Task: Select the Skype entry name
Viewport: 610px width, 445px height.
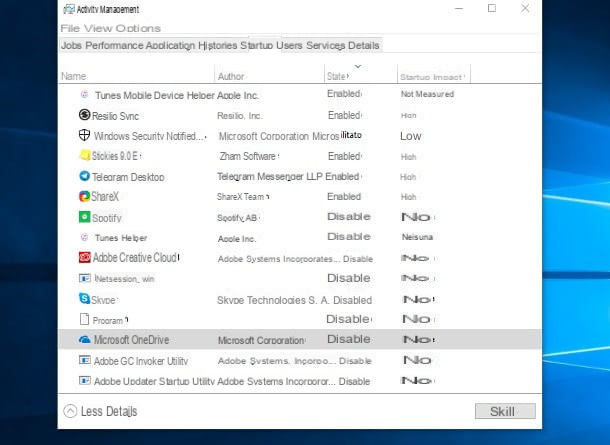Action: click(x=103, y=300)
